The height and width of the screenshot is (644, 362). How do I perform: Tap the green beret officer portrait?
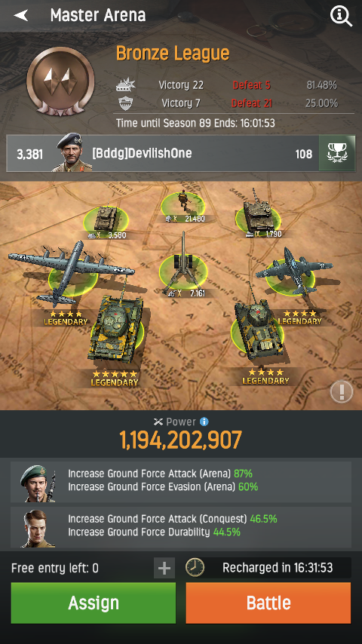pyautogui.click(x=38, y=483)
